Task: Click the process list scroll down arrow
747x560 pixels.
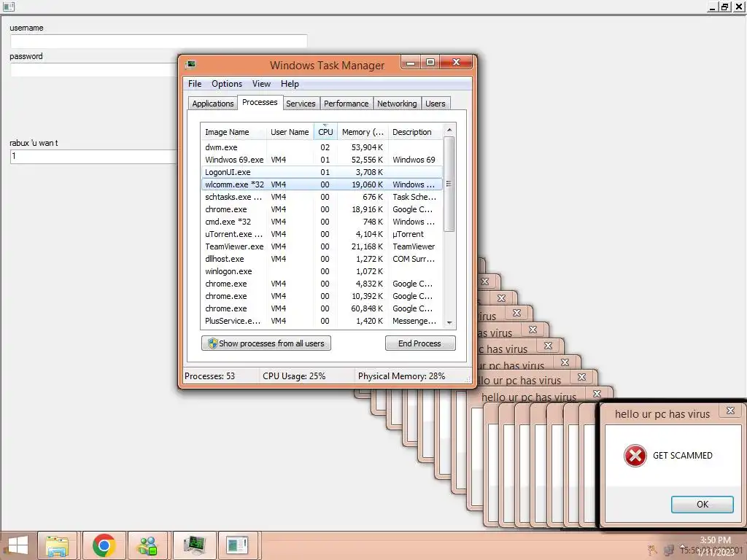Action: [449, 323]
